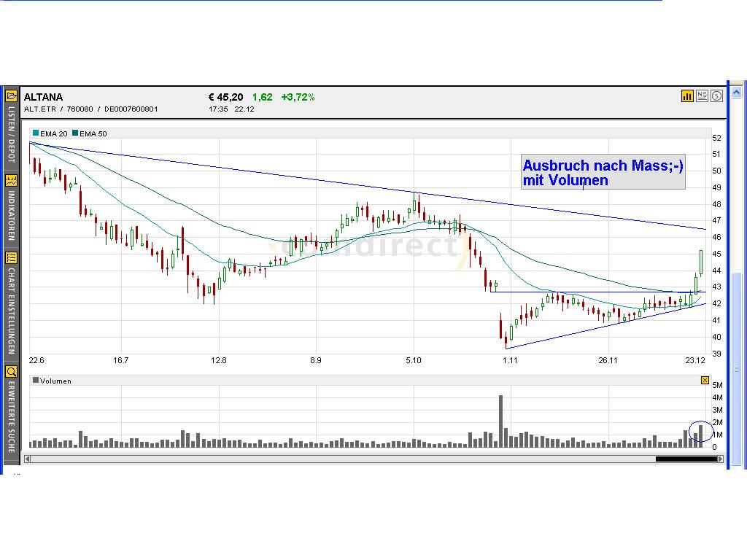Click the 5.10 date axis label

(x=414, y=360)
